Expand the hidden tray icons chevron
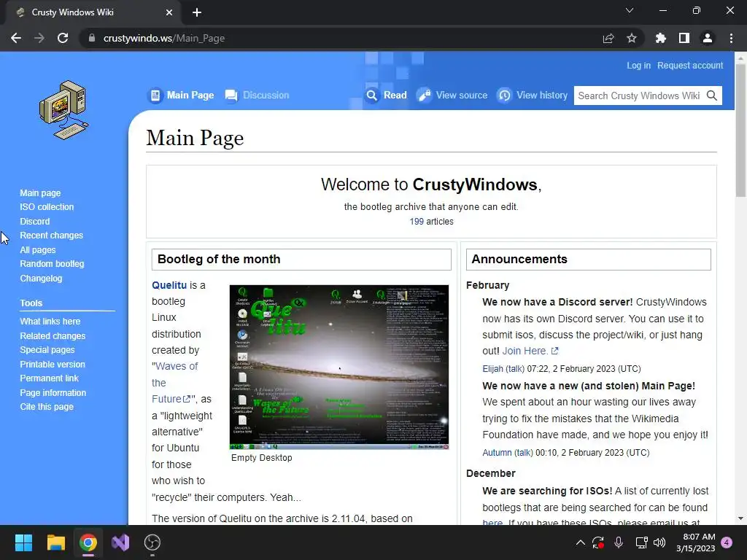This screenshot has width=747, height=560. click(x=580, y=542)
